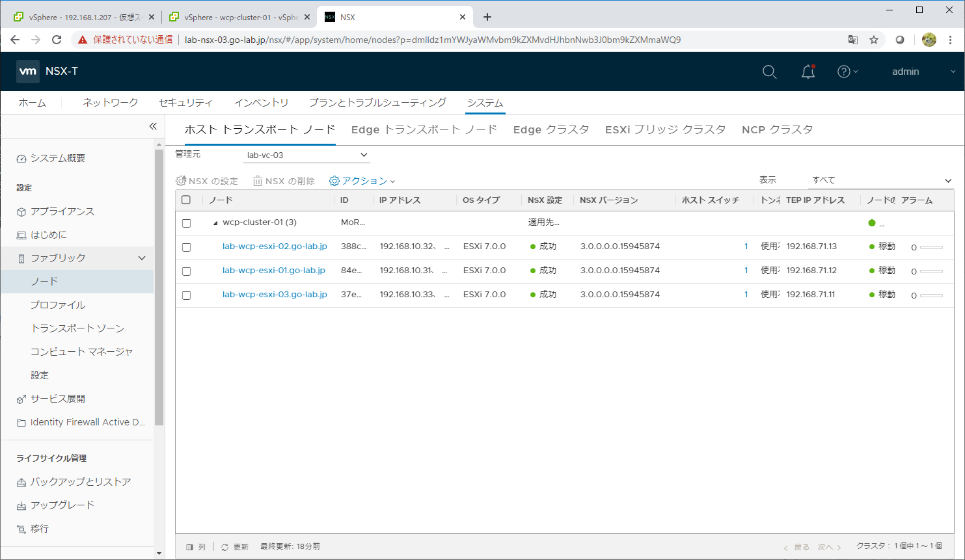Collapse the ファブリック section chevron

tap(142, 258)
